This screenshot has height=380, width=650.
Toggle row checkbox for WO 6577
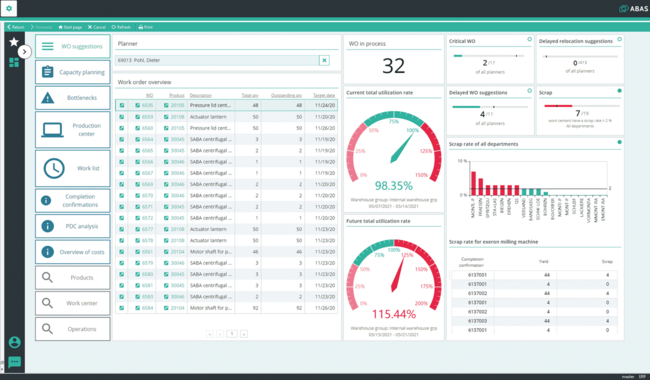tap(122, 229)
